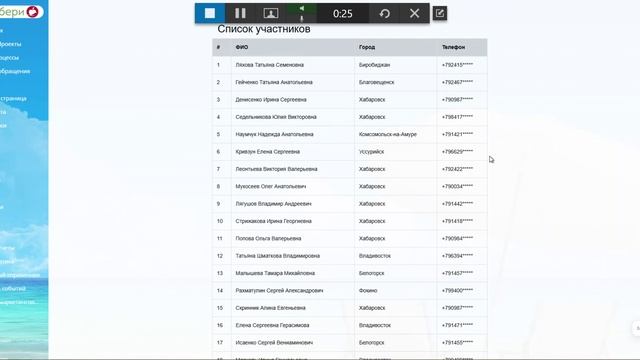
Task: Open the Процессы sidebar item
Action: [9, 58]
